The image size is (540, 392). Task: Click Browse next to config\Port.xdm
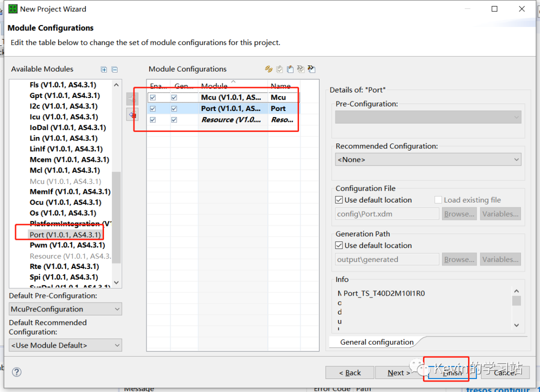(x=459, y=213)
